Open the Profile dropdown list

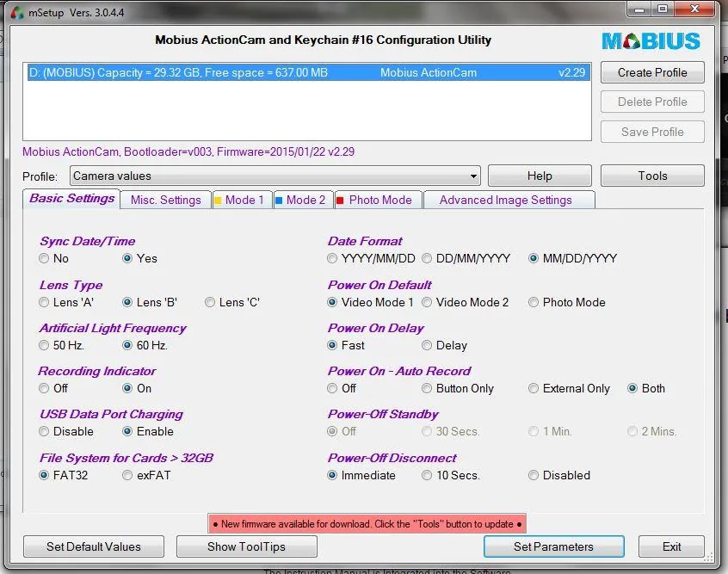[x=275, y=176]
